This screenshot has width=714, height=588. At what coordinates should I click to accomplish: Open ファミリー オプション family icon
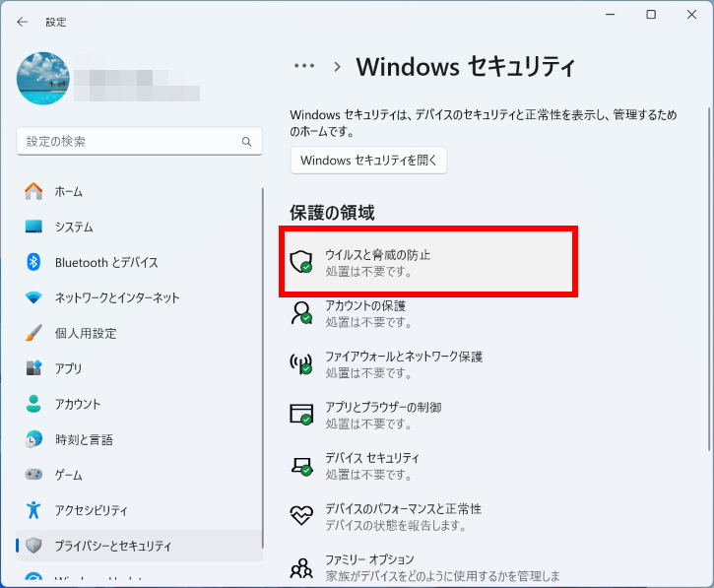pos(301,568)
